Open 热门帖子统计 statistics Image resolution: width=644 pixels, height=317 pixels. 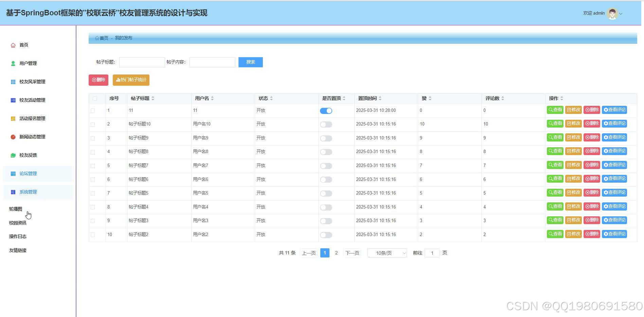131,80
